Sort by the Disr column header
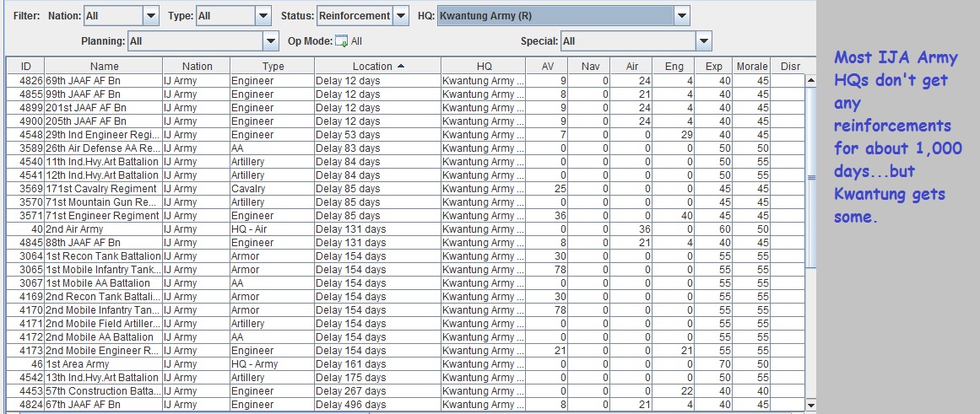 pos(790,67)
